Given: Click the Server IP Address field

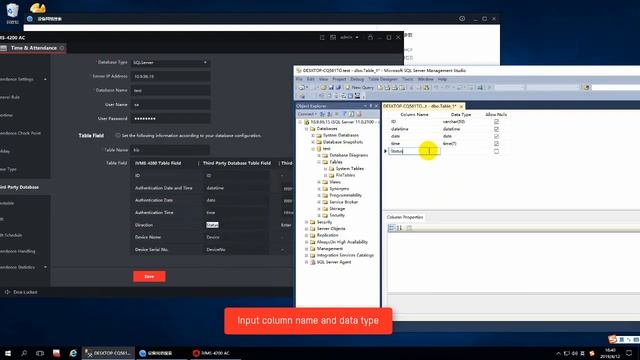Looking at the screenshot, I should (171, 76).
